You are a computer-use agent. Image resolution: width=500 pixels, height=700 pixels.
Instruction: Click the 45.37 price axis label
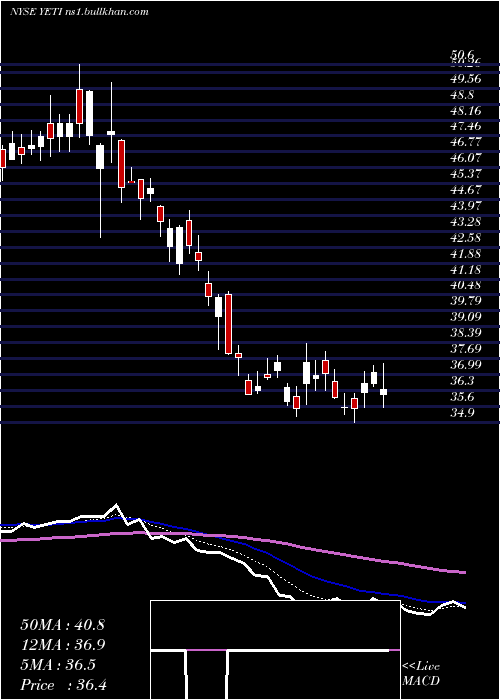point(466,174)
